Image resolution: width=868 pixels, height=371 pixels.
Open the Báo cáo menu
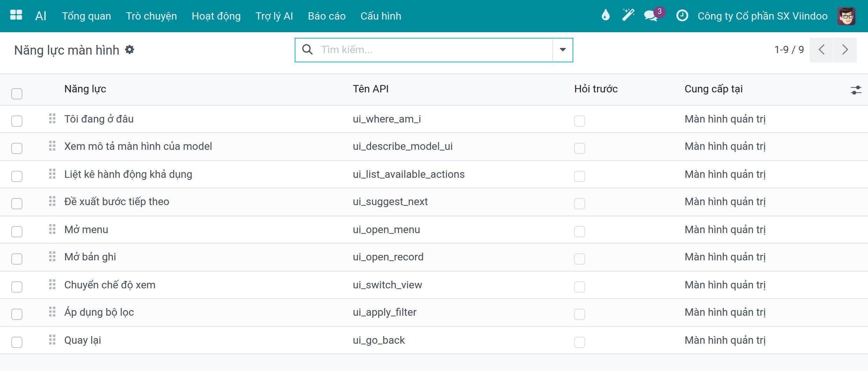pyautogui.click(x=327, y=16)
